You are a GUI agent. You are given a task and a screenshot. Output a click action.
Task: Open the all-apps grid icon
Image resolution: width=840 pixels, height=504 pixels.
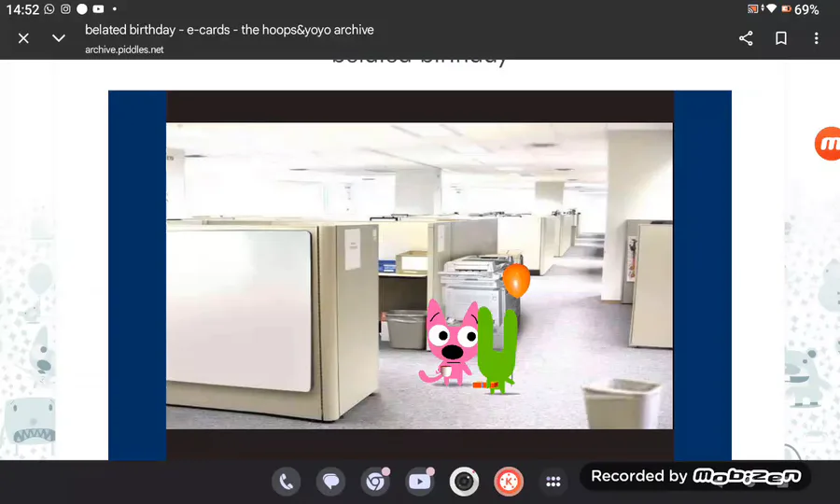point(553,482)
